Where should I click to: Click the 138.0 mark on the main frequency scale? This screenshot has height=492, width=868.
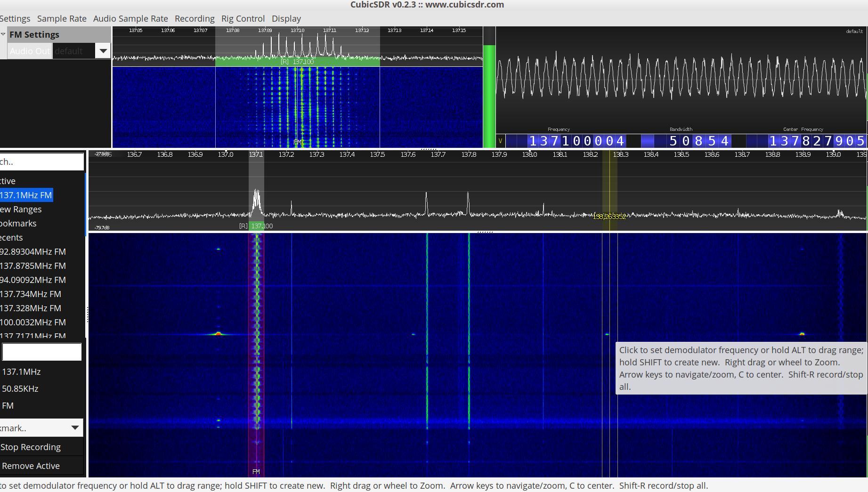529,154
